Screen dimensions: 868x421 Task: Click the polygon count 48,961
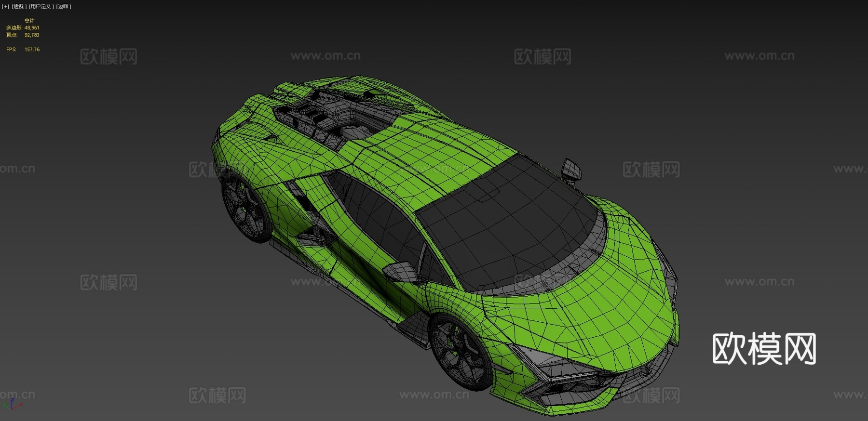32,28
